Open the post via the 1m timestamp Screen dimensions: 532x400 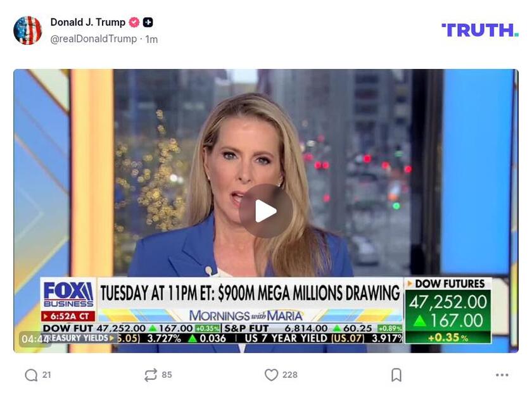pyautogui.click(x=151, y=39)
